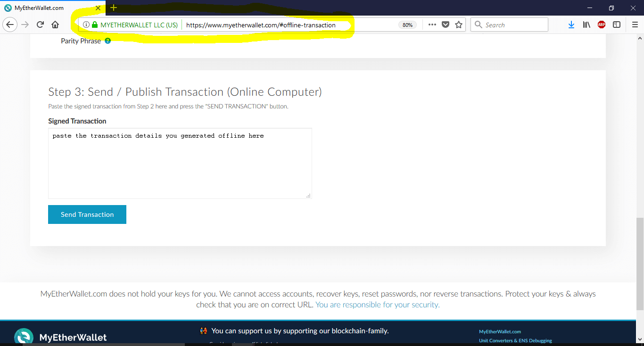The image size is (644, 346).
Task: Grab the textarea resize handle corner
Action: pyautogui.click(x=309, y=196)
